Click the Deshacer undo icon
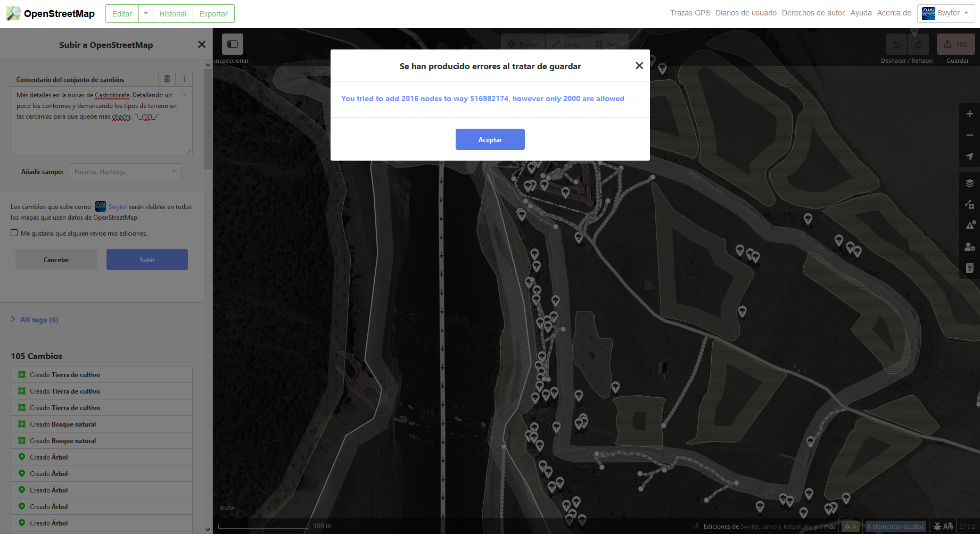 896,44
